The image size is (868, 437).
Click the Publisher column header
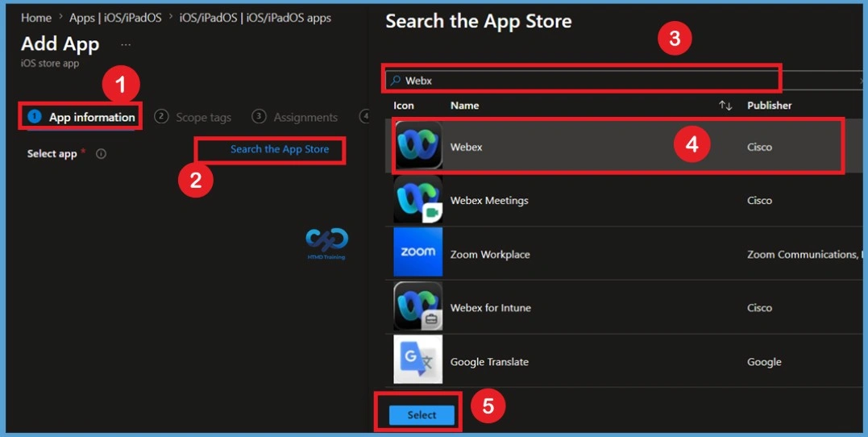point(770,106)
